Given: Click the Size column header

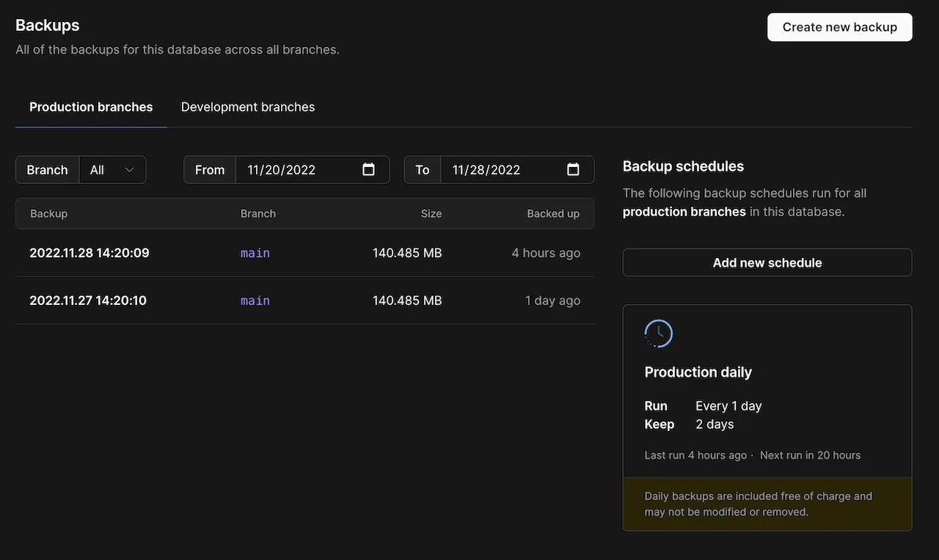Looking at the screenshot, I should (431, 214).
